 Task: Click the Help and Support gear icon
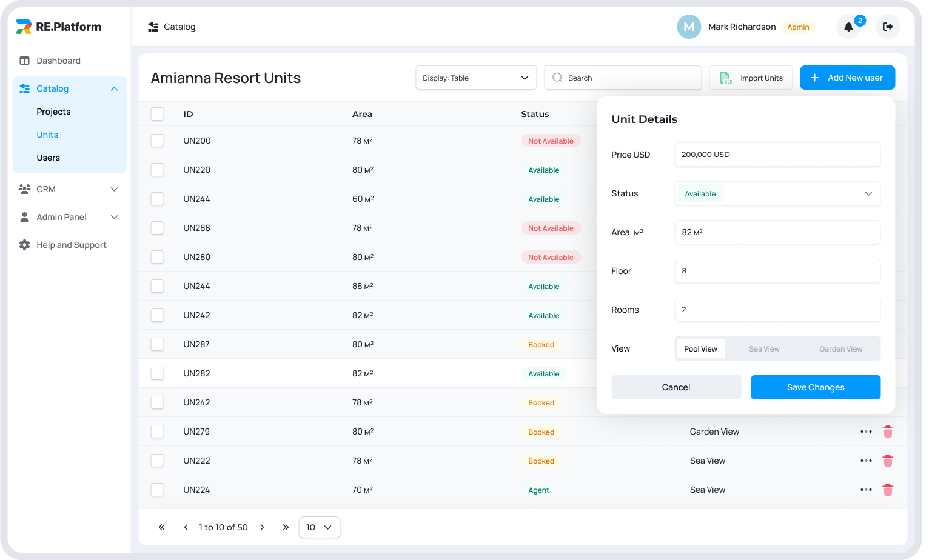(x=24, y=245)
